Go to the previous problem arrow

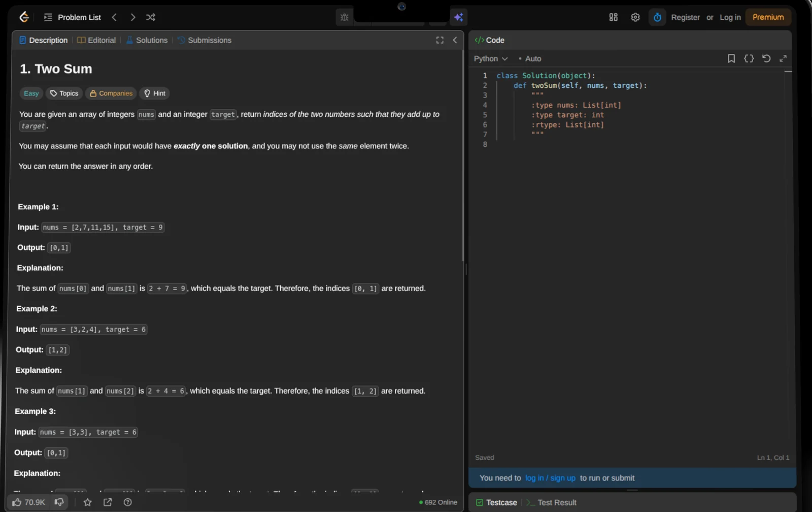(x=114, y=17)
